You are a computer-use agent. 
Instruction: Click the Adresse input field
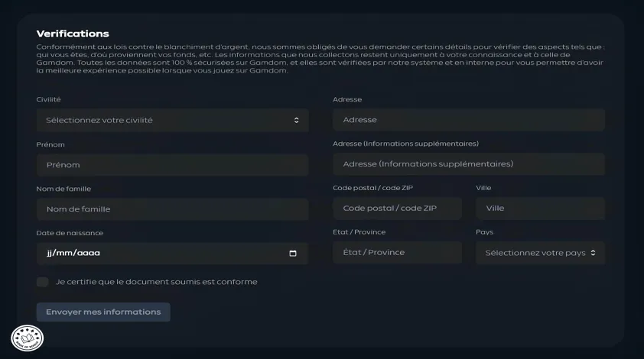tap(469, 120)
